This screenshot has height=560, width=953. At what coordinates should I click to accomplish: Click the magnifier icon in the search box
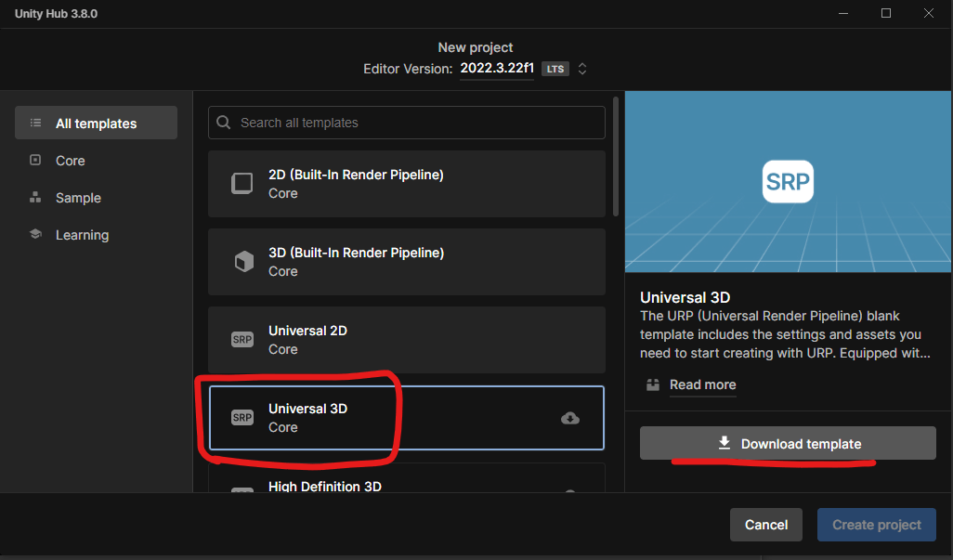click(224, 123)
